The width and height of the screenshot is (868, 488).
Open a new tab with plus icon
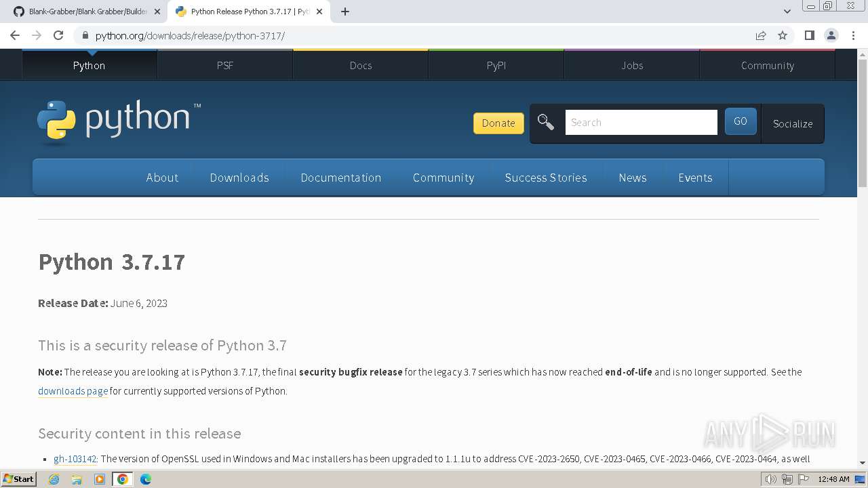pos(344,12)
